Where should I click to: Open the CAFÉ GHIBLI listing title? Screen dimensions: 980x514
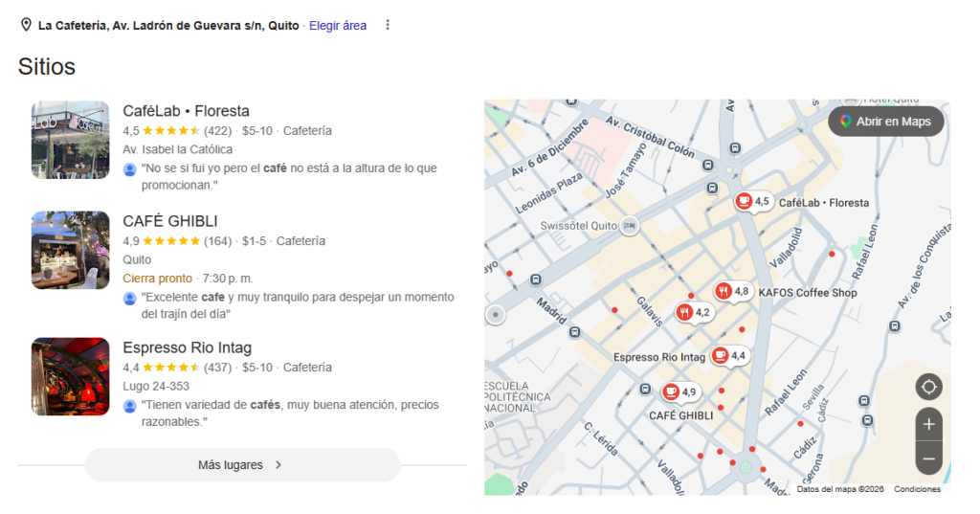click(170, 221)
